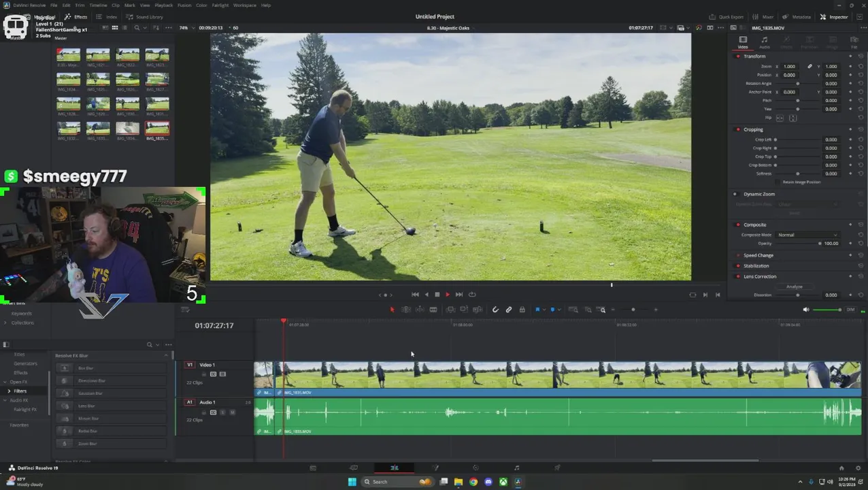Open the Workspace menu
868x490 pixels.
pyautogui.click(x=245, y=5)
